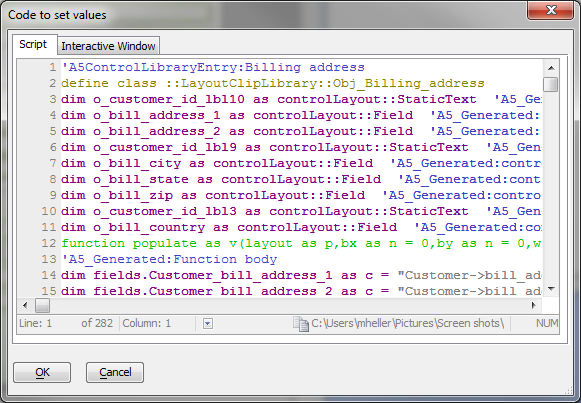Click the 'dim o_bill_country' line

[301, 227]
